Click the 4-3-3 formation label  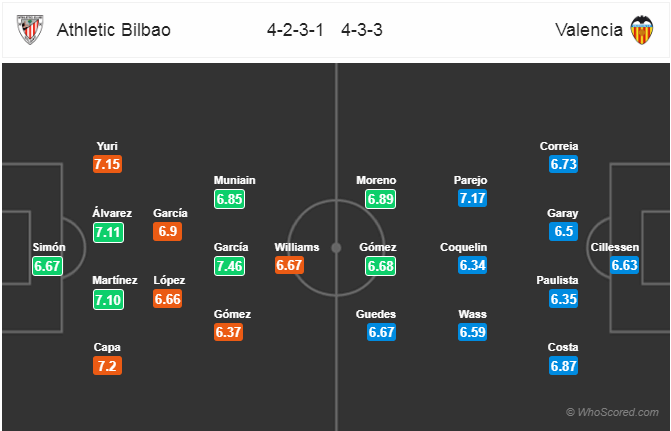362,30
